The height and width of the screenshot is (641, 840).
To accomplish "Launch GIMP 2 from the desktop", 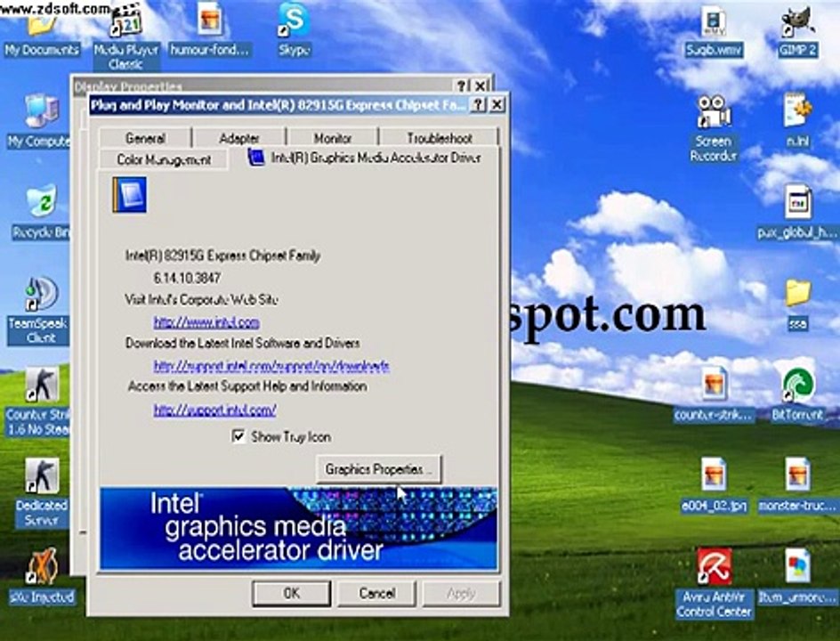I will coord(797,32).
